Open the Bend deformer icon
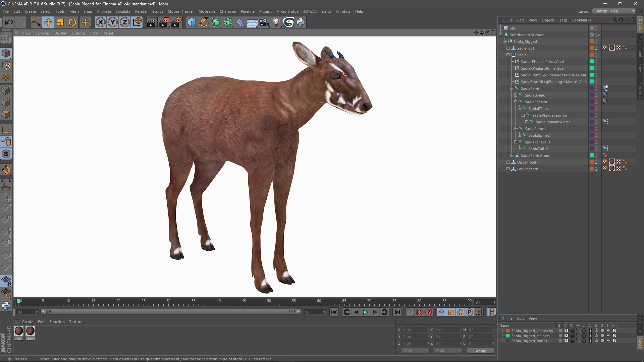This screenshot has width=644, height=362. click(240, 22)
